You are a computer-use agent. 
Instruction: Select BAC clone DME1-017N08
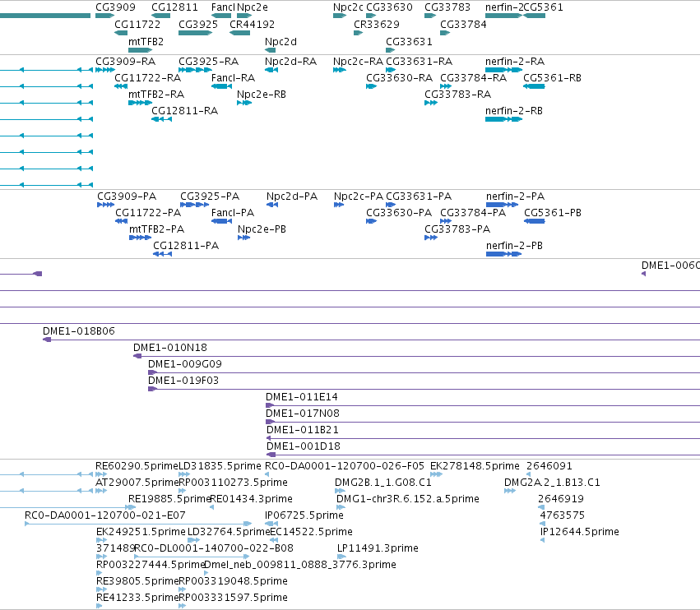pyautogui.click(x=483, y=423)
